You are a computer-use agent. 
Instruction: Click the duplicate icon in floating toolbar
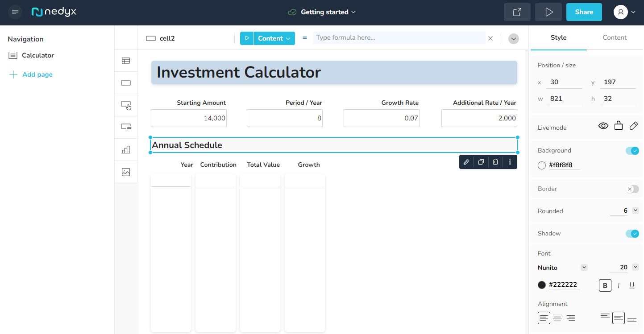tap(481, 162)
